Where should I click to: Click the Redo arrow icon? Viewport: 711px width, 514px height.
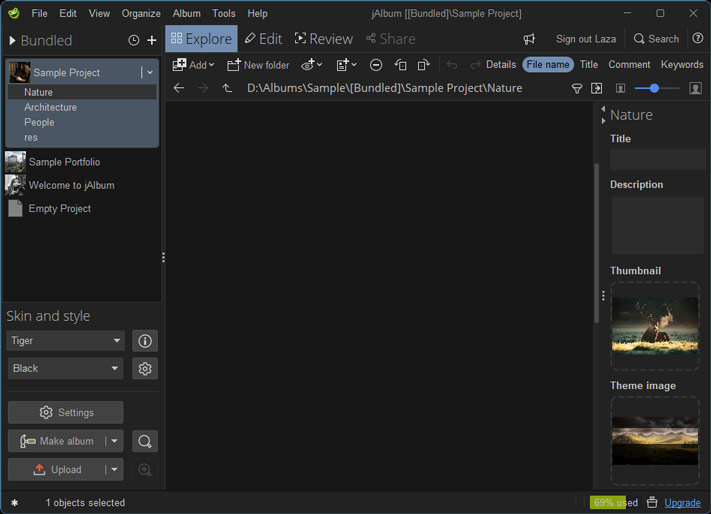coord(475,65)
